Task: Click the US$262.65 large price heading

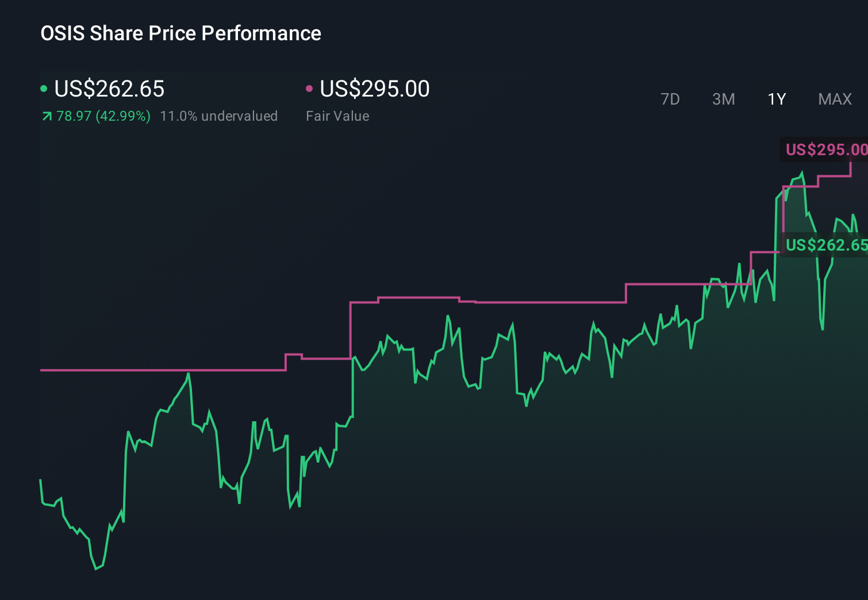Action: pos(109,89)
